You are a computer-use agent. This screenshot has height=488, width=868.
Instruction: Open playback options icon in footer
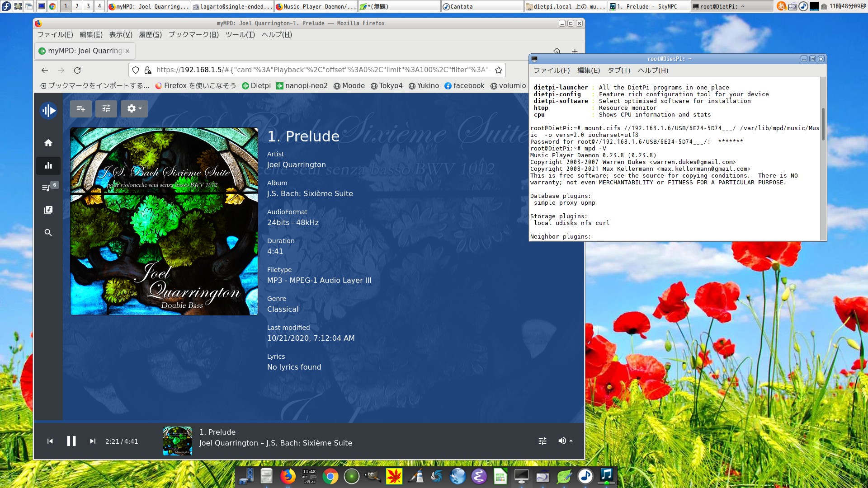coord(542,441)
